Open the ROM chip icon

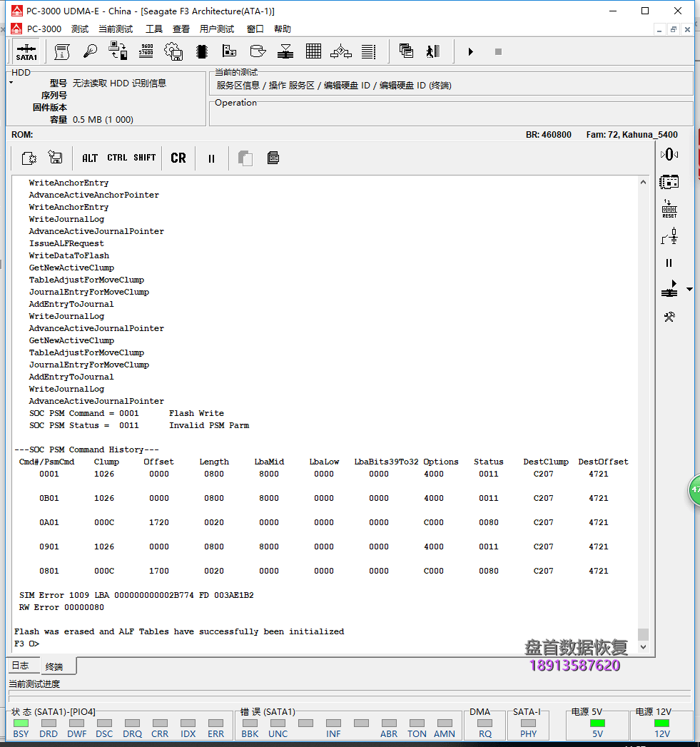click(201, 51)
